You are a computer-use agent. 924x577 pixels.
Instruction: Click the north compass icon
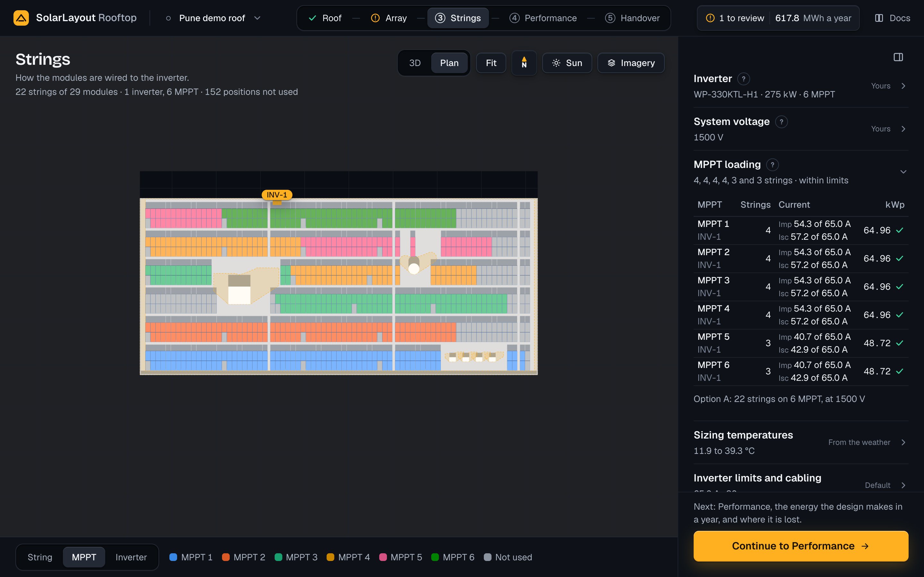pyautogui.click(x=524, y=63)
